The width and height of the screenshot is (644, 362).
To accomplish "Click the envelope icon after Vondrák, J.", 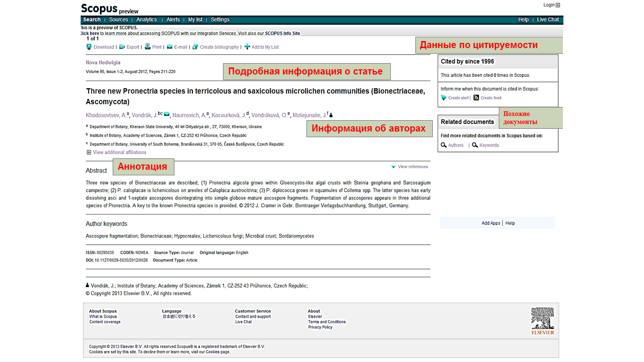I will click(167, 115).
